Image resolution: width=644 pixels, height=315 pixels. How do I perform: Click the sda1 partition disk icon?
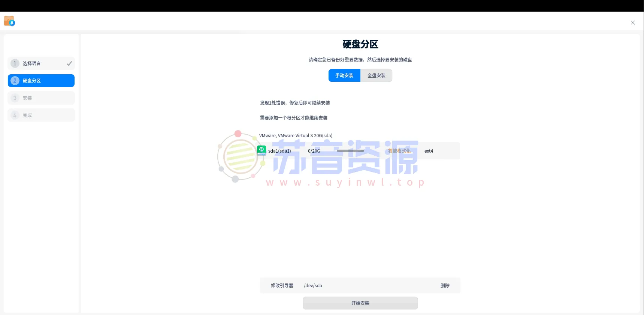[x=261, y=151]
